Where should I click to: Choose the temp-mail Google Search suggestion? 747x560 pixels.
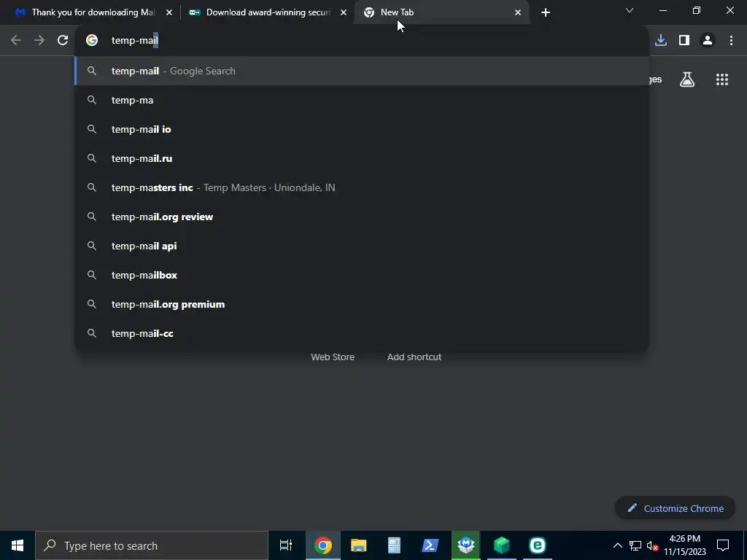pos(362,71)
